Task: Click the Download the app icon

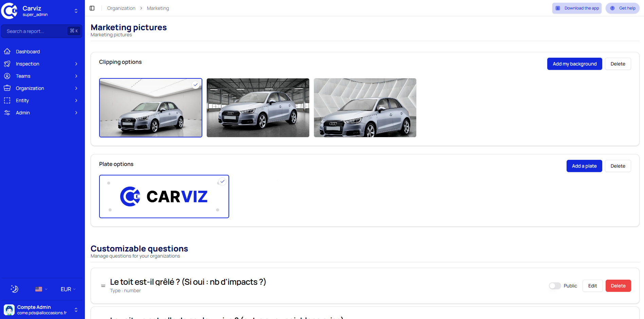Action: click(x=558, y=8)
